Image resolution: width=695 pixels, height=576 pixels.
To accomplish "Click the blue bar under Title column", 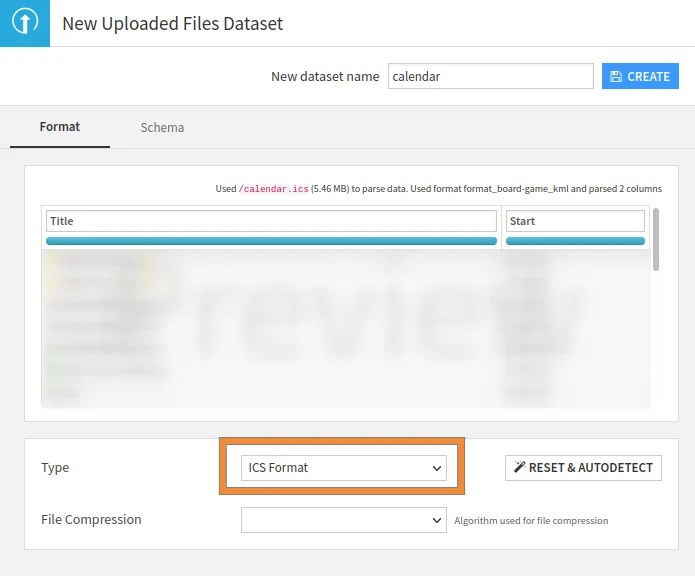I will (271, 241).
